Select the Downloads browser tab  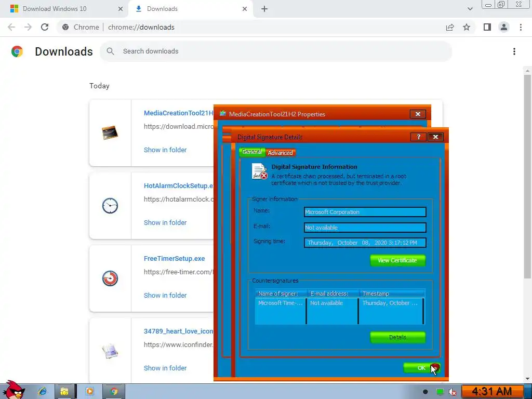tap(191, 9)
